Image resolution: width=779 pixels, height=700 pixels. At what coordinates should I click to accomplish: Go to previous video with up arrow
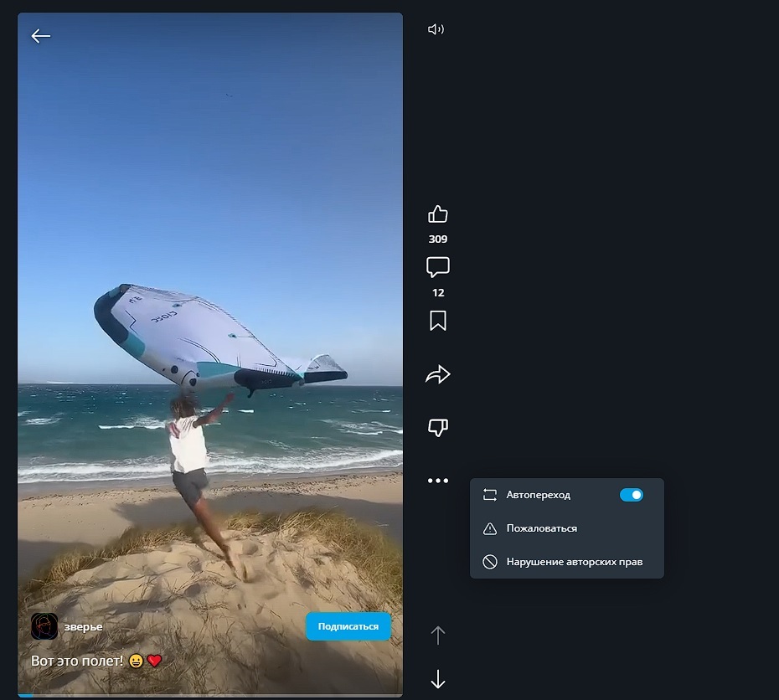(437, 635)
